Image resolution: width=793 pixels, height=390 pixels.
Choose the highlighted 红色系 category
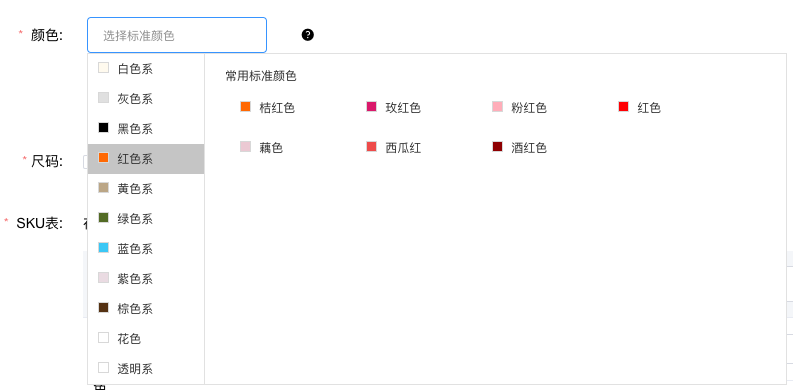tap(146, 159)
